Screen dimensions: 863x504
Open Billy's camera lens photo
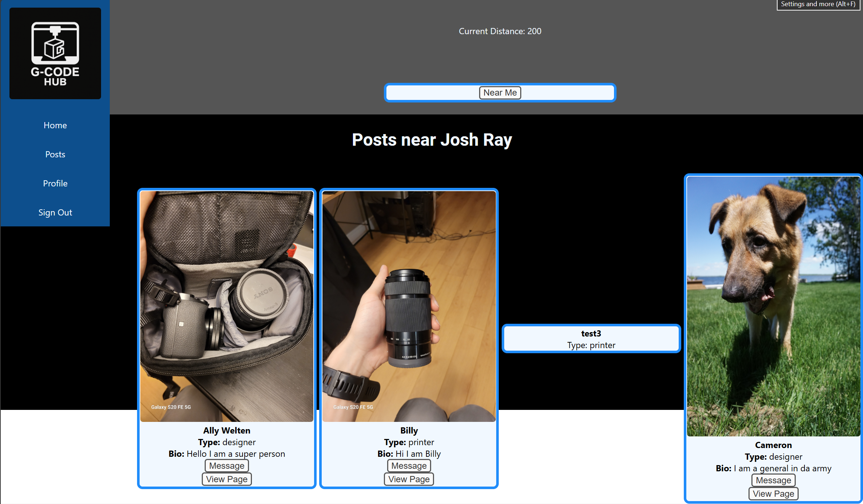[x=409, y=306]
